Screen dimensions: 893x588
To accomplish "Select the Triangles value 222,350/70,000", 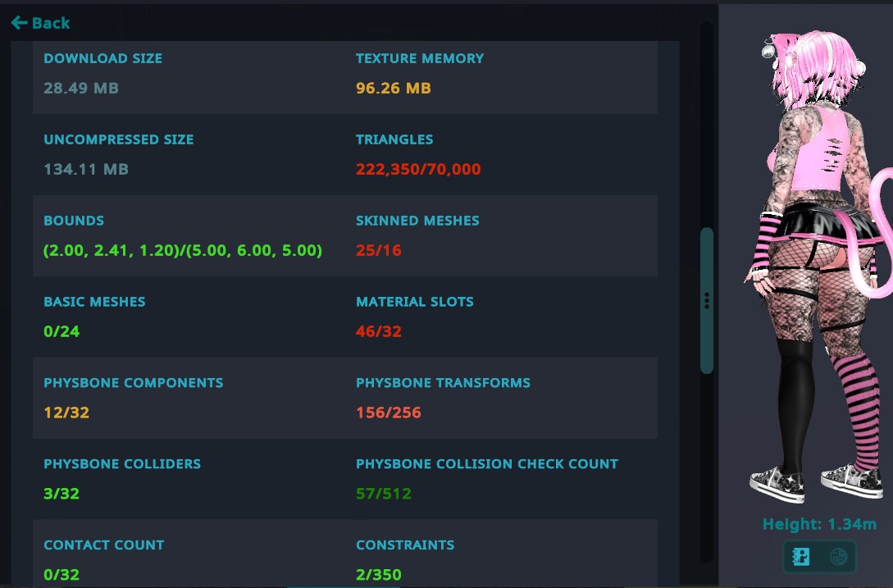I will pyautogui.click(x=418, y=169).
